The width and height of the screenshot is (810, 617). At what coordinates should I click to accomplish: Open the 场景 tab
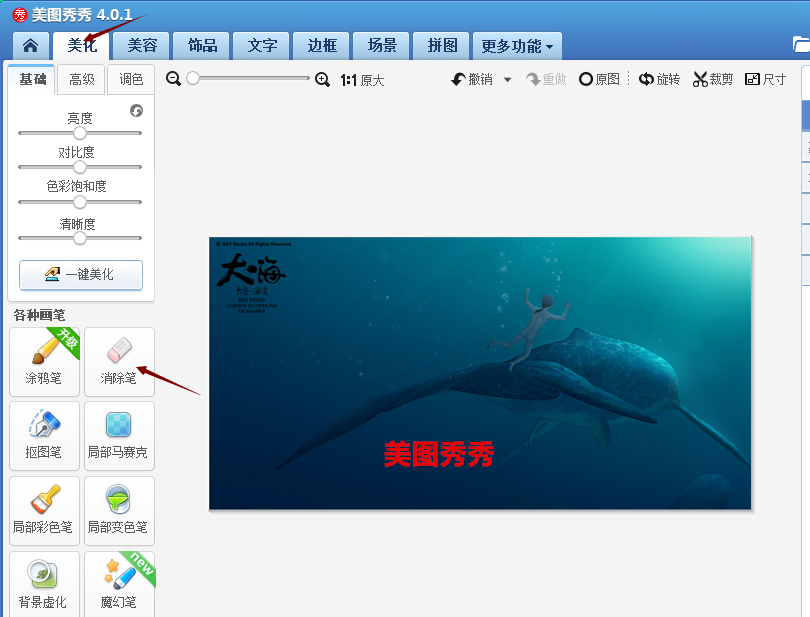point(382,46)
